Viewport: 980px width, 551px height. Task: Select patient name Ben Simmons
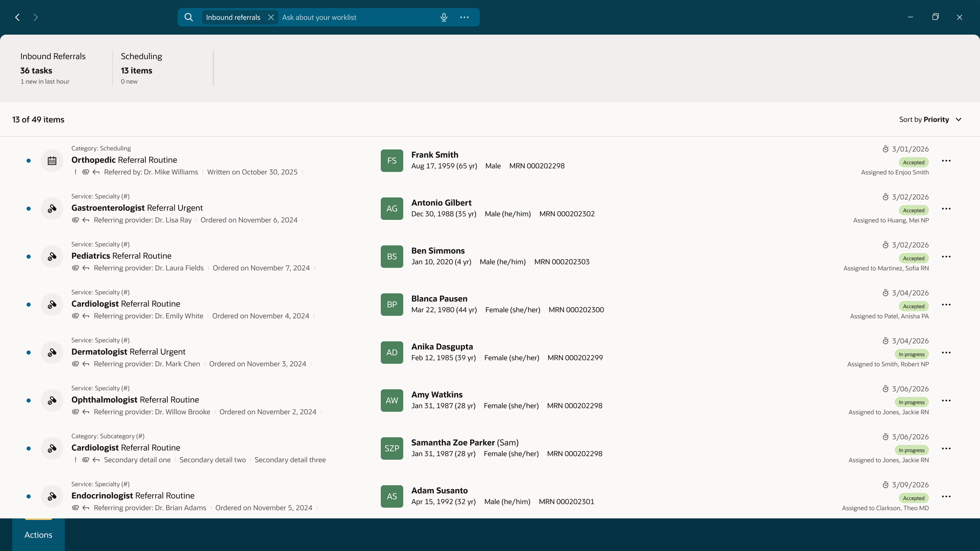pos(438,251)
